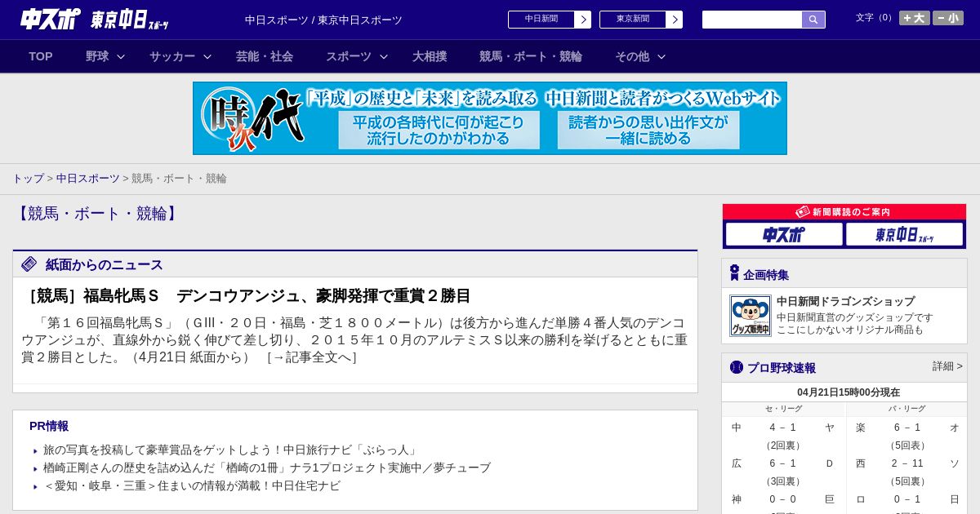The width and height of the screenshot is (980, 514).
Task: Click the 紙面からのニュース section icon
Action: tap(29, 264)
